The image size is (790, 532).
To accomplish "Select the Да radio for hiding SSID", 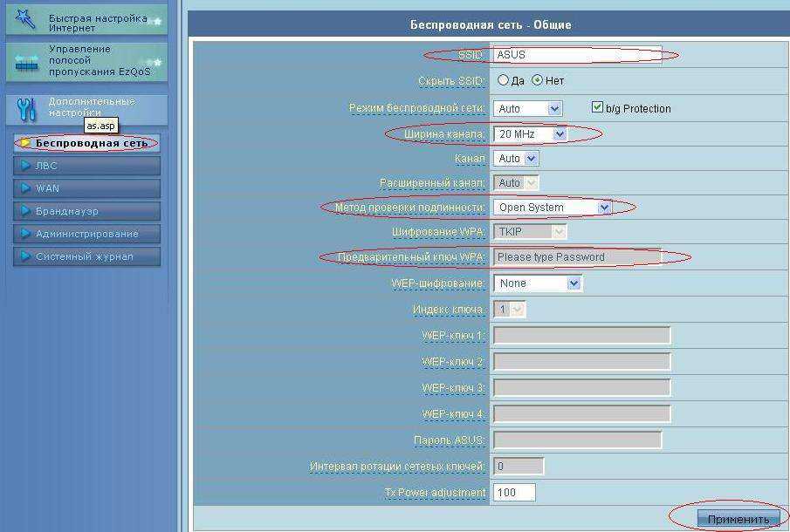I will click(x=503, y=80).
